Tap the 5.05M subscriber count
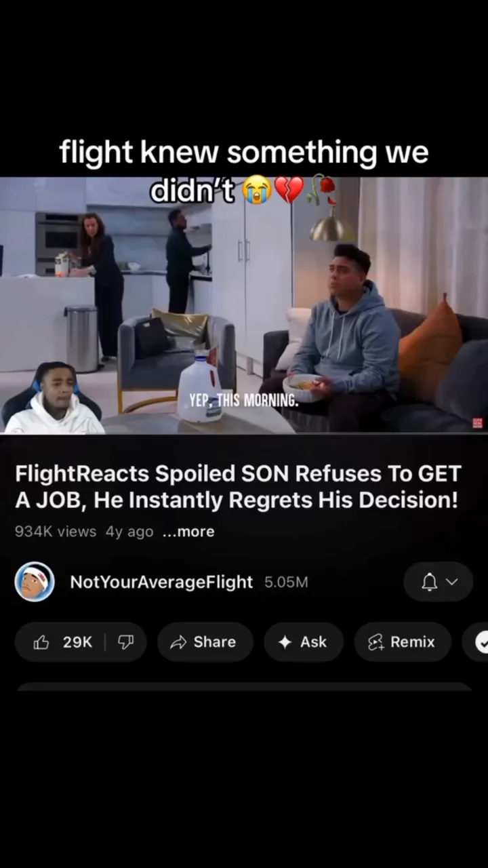The height and width of the screenshot is (868, 488). pyautogui.click(x=286, y=582)
